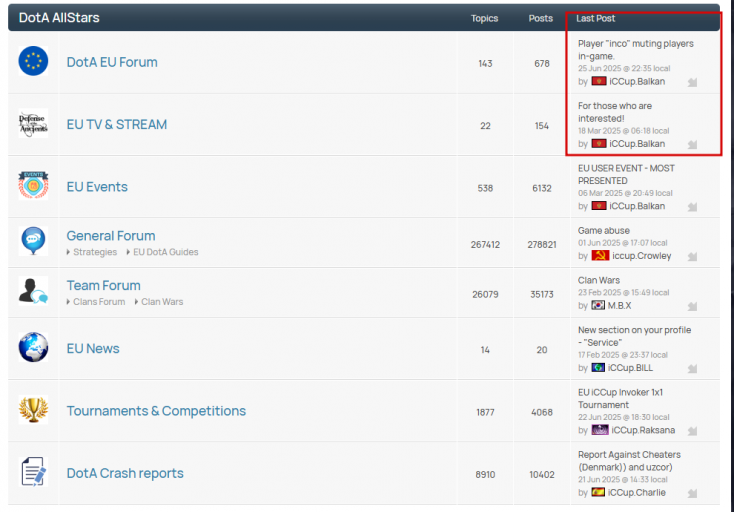Click the Posts column header

click(541, 18)
